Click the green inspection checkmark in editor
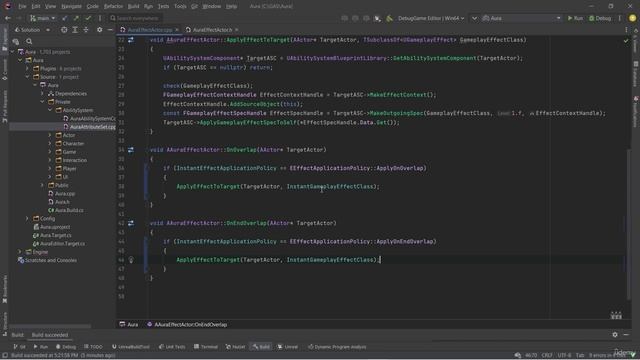640x360 pixels. pos(626,40)
